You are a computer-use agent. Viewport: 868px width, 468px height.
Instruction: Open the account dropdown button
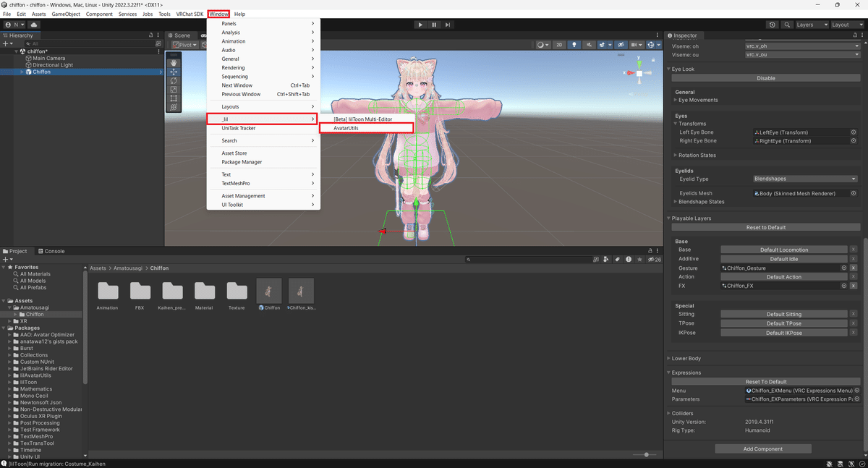(x=14, y=25)
